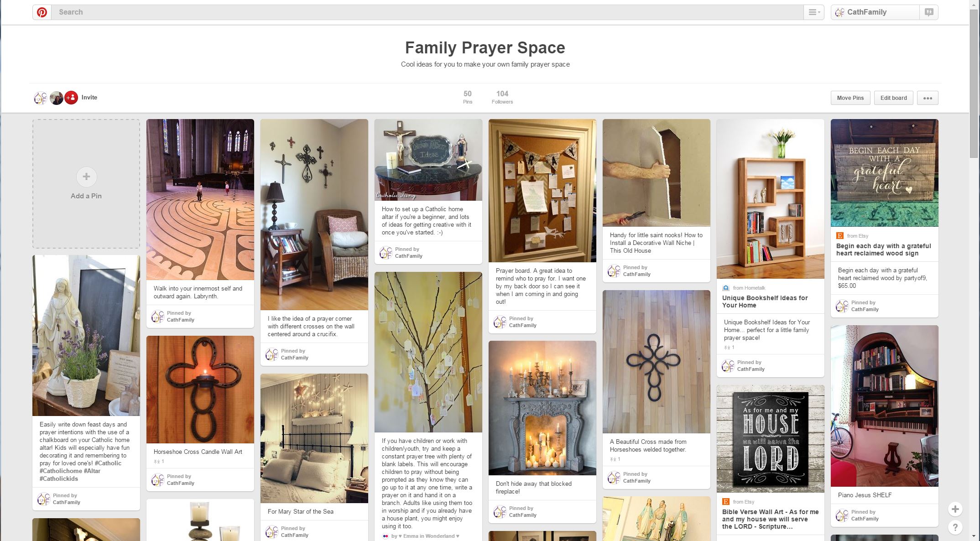Screen dimensions: 980x541
Task: Open the categories menu dropdown
Action: pyautogui.click(x=814, y=12)
